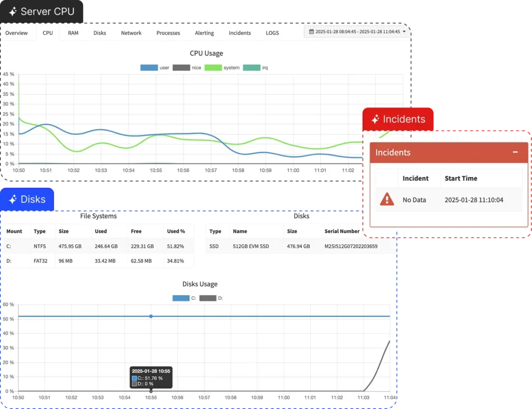Image resolution: width=532 pixels, height=409 pixels.
Task: Click the highlighted C: data point at 10:55
Action: [x=151, y=316]
